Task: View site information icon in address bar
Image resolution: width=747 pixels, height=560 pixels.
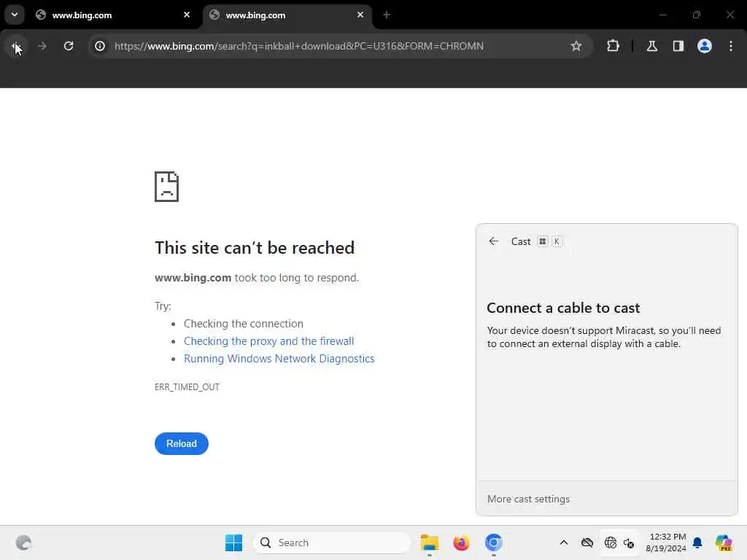Action: coord(100,46)
